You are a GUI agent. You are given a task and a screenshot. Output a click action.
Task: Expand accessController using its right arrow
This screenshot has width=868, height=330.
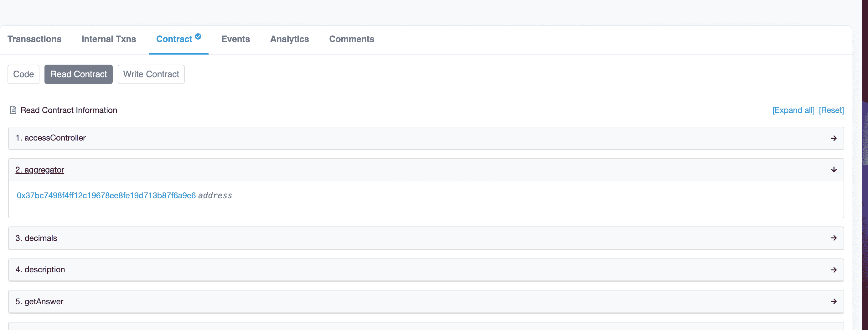834,138
